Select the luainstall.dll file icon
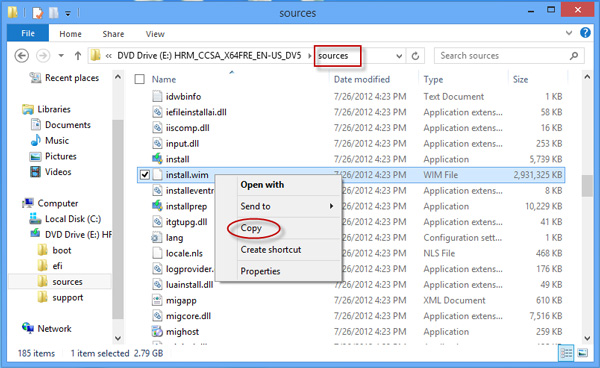Viewport: 600px width, 368px height. click(157, 285)
